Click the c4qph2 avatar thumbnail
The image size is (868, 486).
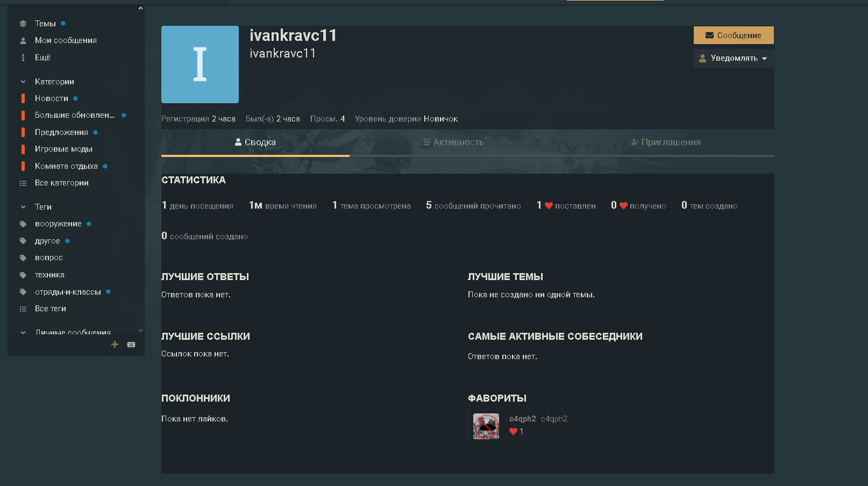(486, 426)
